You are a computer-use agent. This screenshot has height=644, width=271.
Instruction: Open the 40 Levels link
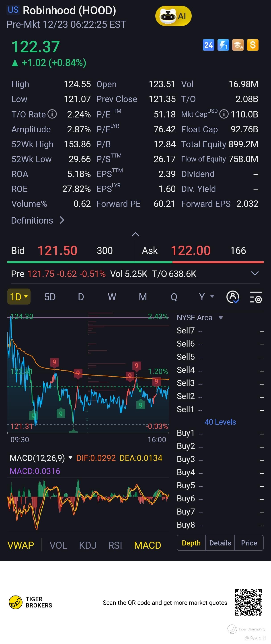[x=220, y=422]
